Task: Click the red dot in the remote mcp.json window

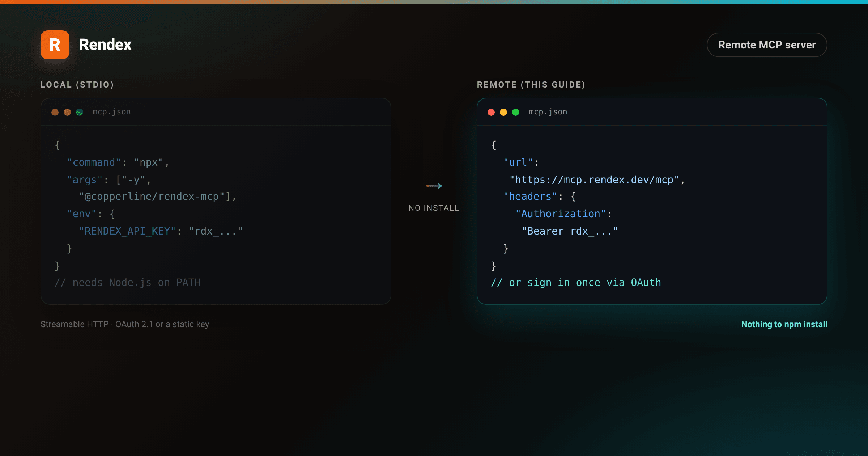Action: pyautogui.click(x=491, y=112)
